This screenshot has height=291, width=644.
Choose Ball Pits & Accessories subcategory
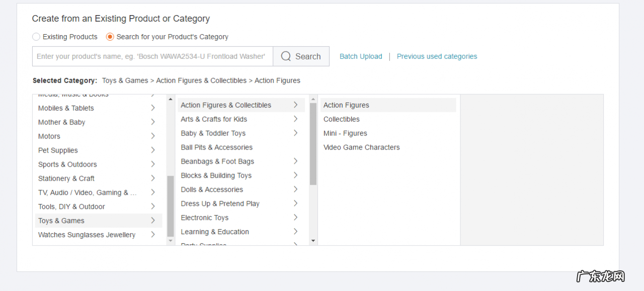[x=216, y=148]
